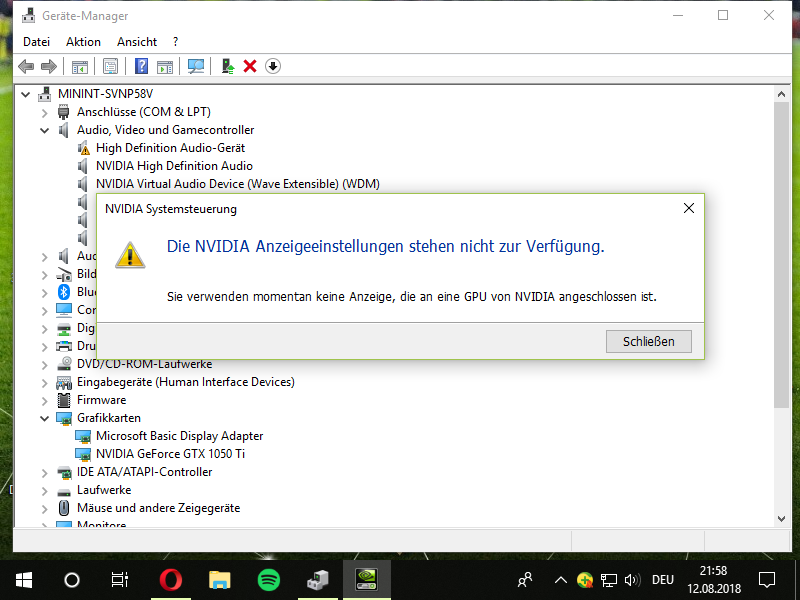Click the action pane toolbar icon
The image size is (800, 600).
tap(165, 66)
